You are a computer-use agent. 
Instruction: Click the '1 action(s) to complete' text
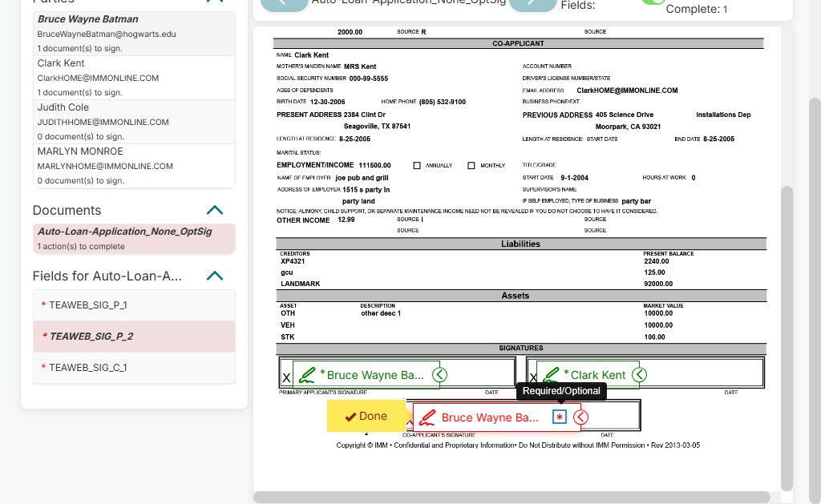81,247
